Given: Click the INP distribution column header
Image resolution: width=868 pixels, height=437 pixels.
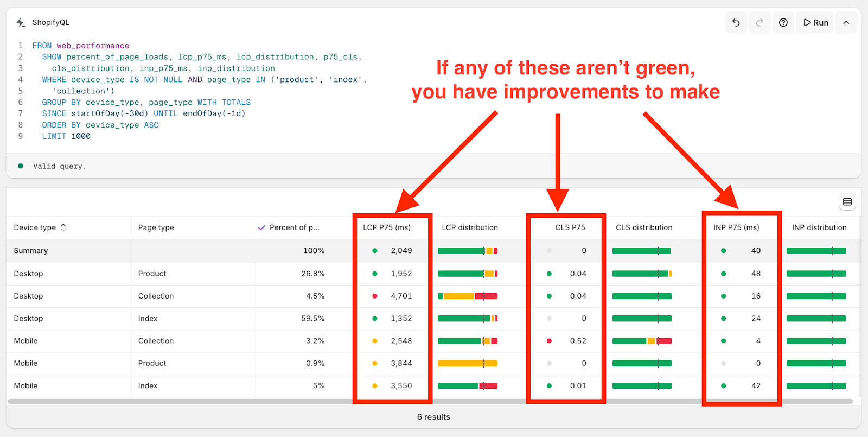Looking at the screenshot, I should coord(819,227).
